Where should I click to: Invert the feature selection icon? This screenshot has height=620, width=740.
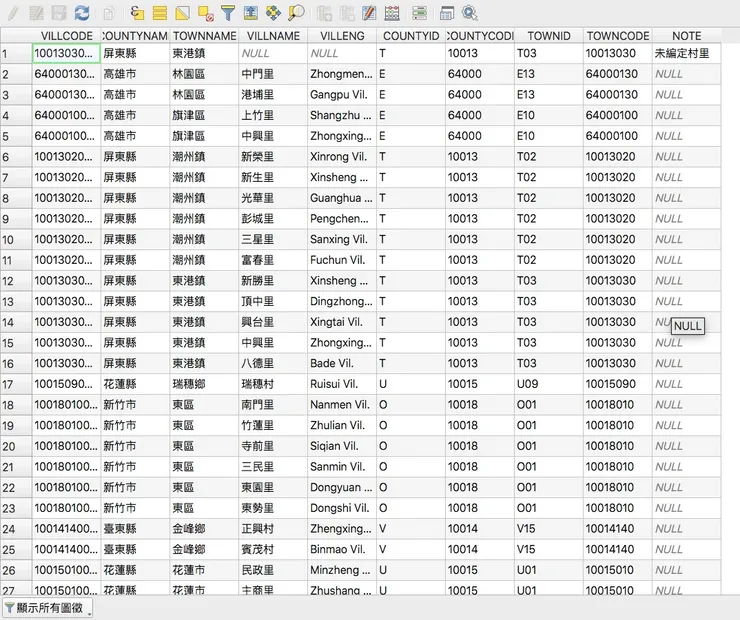point(182,13)
